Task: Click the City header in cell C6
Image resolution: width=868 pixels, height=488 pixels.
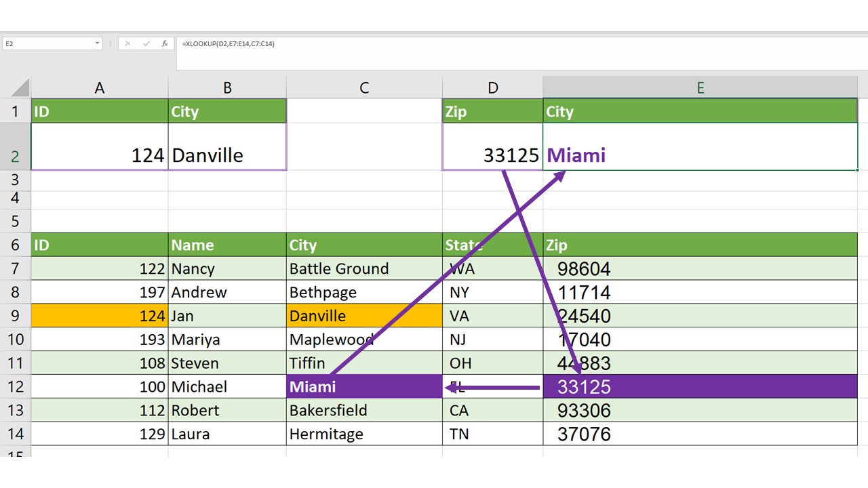Action: point(364,245)
